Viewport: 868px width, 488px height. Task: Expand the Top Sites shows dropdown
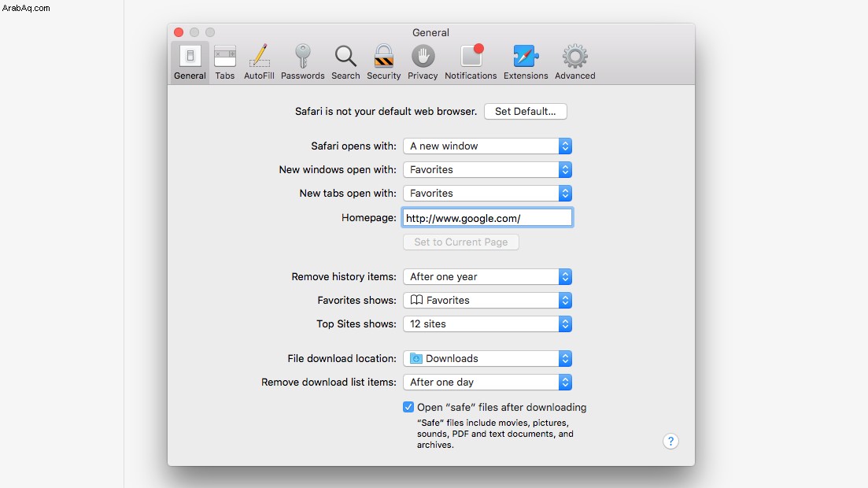(x=487, y=324)
